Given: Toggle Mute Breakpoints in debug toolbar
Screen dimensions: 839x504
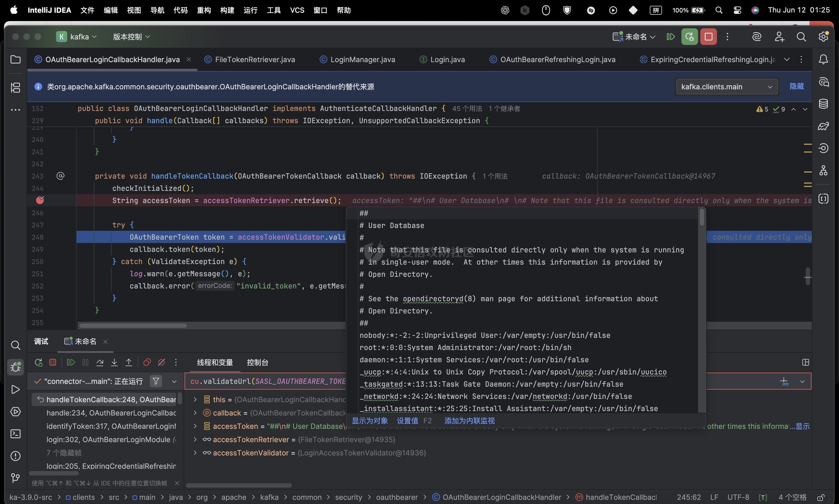Looking at the screenshot, I should coord(162,362).
